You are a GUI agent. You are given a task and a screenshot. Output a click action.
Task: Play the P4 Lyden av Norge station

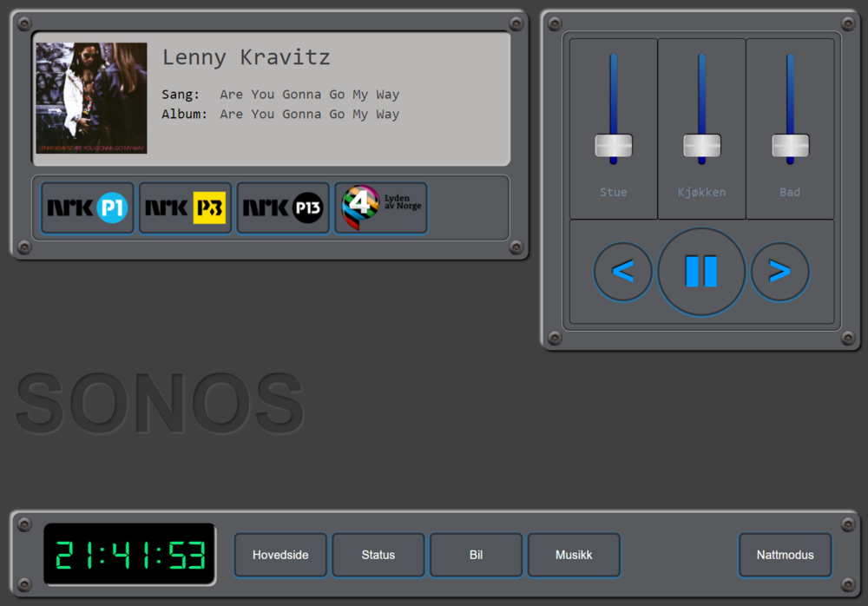(x=381, y=208)
